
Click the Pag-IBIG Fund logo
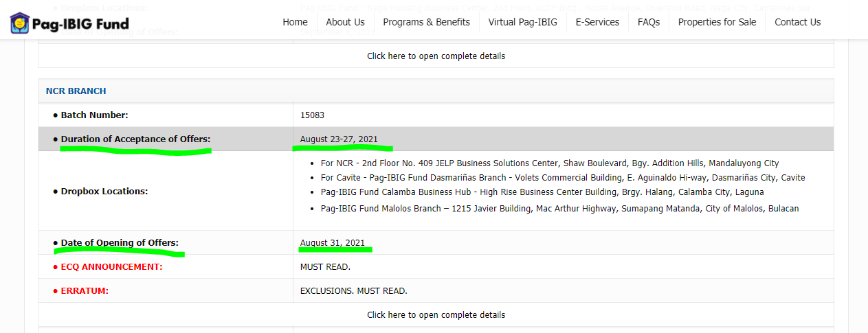(69, 24)
